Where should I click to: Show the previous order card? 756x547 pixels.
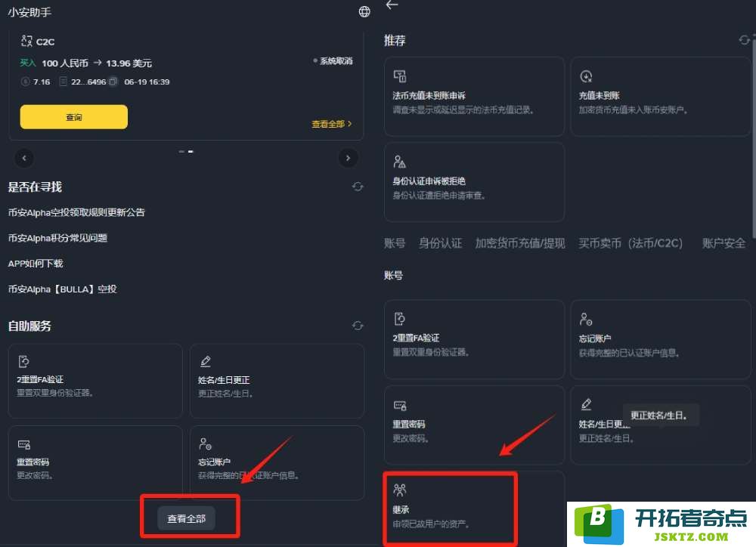coord(24,158)
